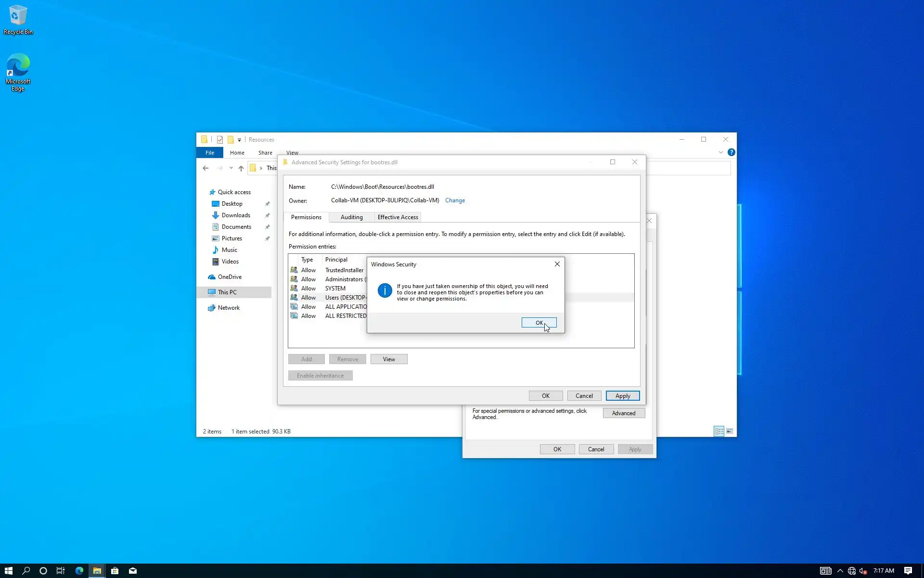
Task: Click OK in the Windows Security dialog
Action: coord(539,323)
